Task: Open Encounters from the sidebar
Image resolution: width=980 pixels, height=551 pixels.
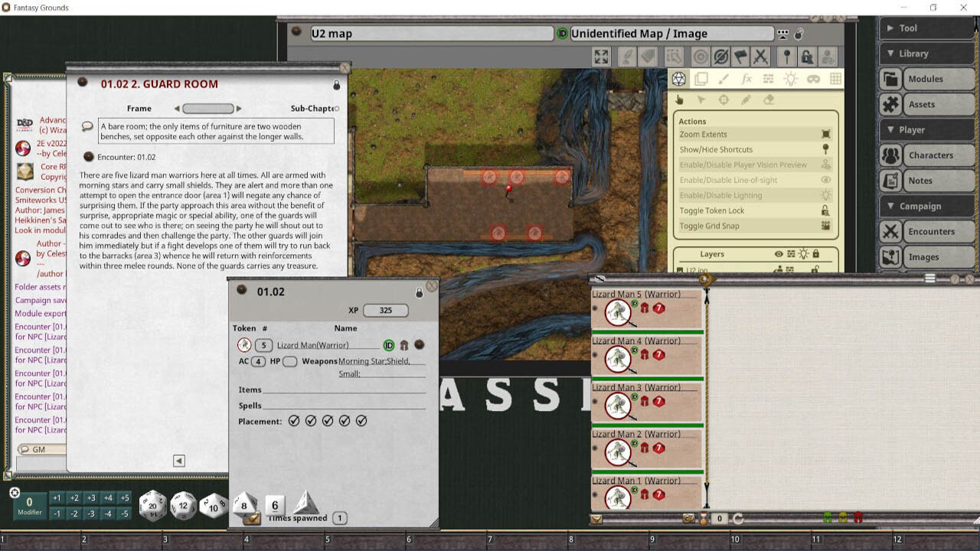Action: (930, 231)
